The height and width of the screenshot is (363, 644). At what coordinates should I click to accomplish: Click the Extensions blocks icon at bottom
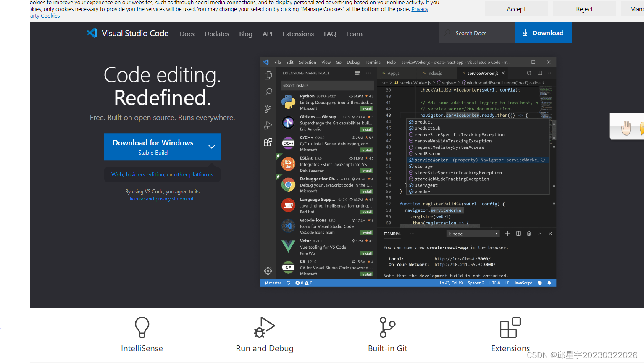tap(510, 327)
